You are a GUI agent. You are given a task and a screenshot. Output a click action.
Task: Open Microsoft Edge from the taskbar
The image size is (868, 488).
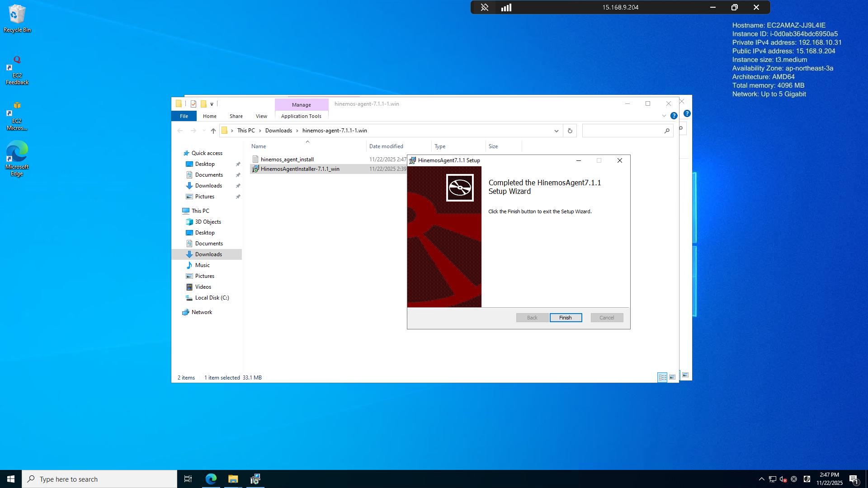pyautogui.click(x=211, y=479)
